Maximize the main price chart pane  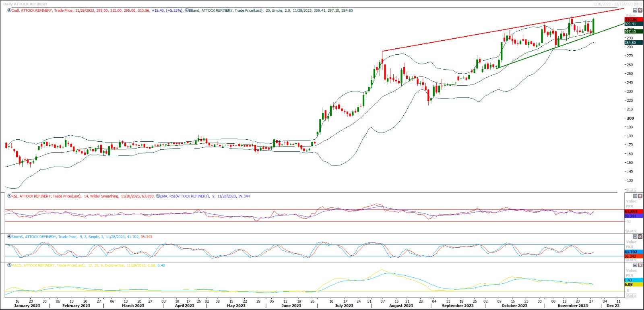tap(635, 10)
